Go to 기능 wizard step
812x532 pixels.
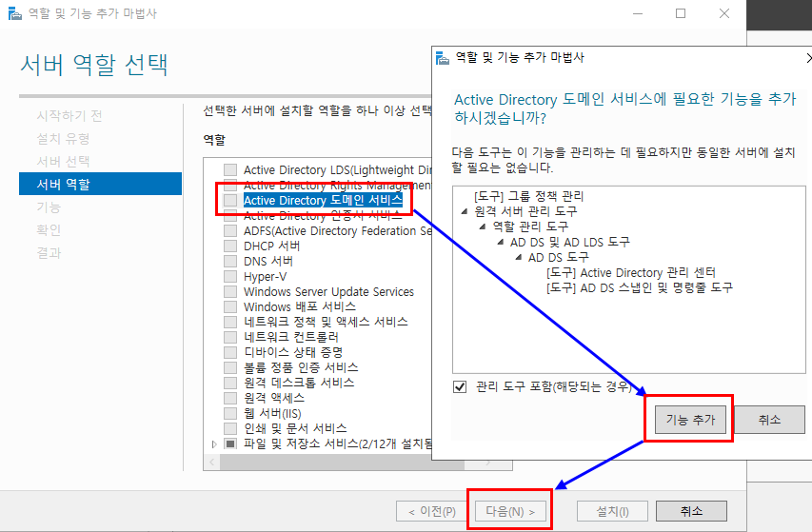click(49, 207)
